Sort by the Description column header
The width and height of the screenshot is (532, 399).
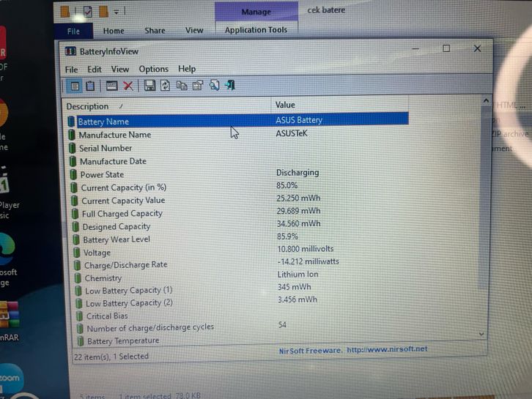[168, 106]
